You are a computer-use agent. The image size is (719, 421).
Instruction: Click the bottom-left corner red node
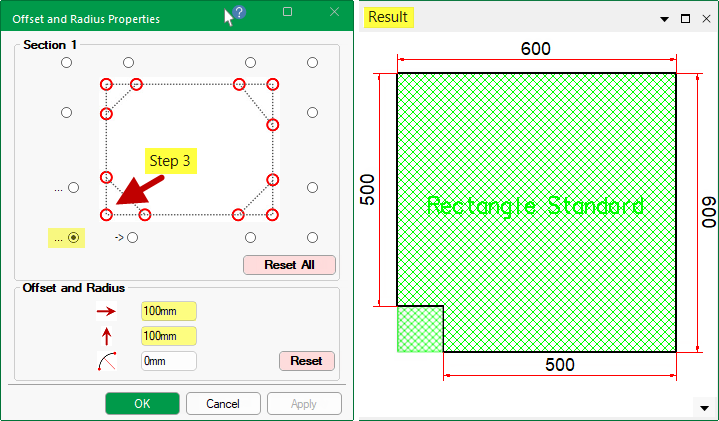pos(106,214)
